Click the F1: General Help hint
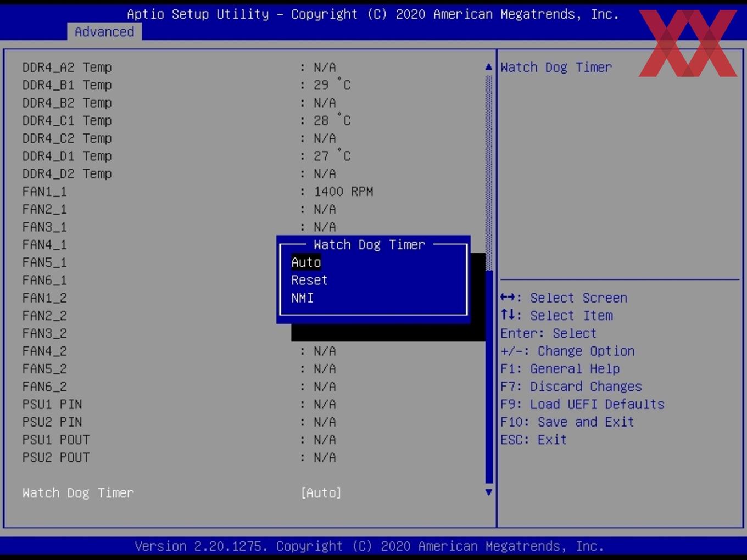 [x=560, y=369]
